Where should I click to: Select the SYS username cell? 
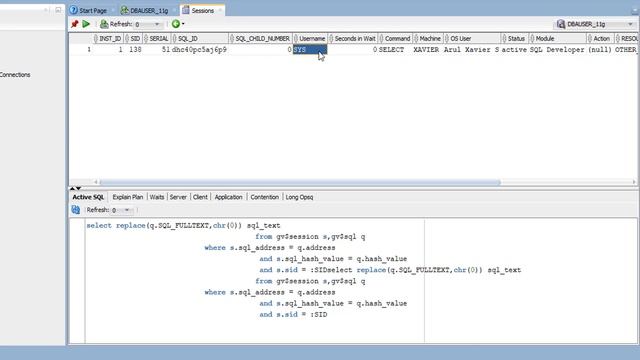pos(310,49)
